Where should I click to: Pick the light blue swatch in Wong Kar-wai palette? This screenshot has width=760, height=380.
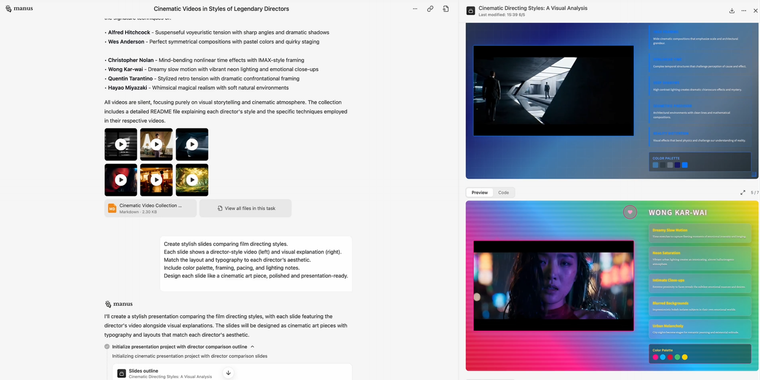click(663, 357)
